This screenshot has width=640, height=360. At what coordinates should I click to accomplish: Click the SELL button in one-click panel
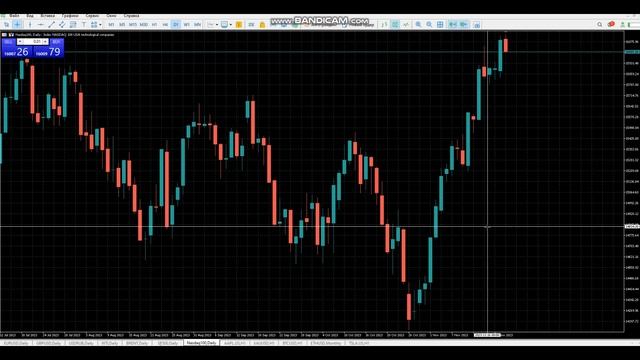tap(9, 42)
